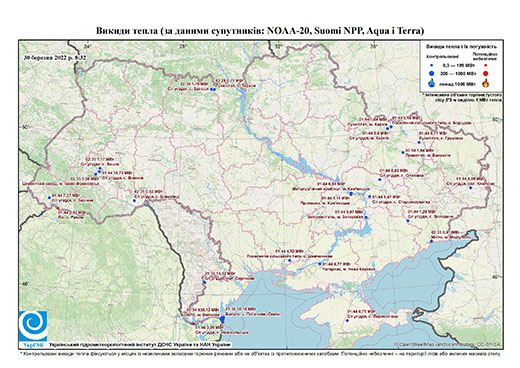Select the Kamianske metallurgical plant marker

[x=351, y=194]
